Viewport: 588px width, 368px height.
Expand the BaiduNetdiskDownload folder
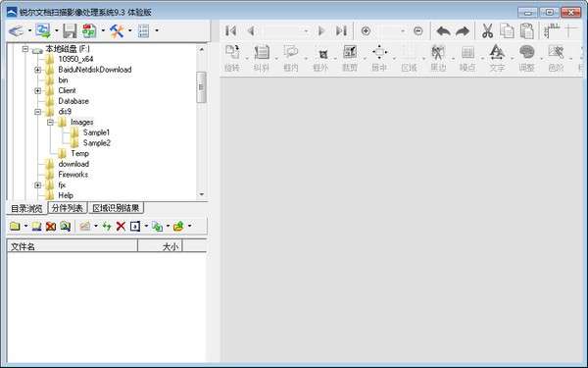pyautogui.click(x=37, y=70)
